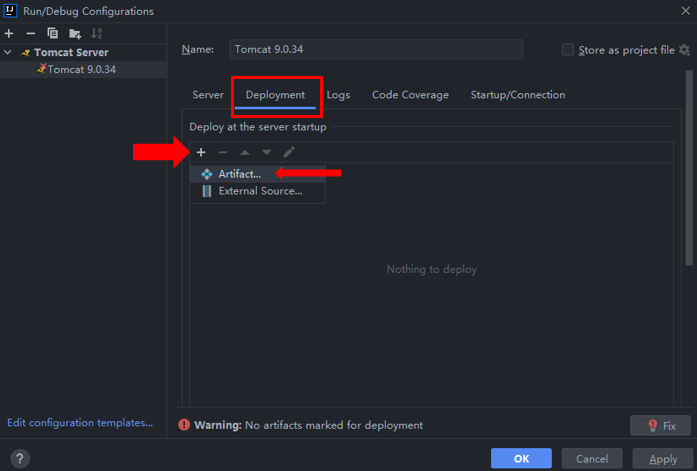This screenshot has width=697, height=471.
Task: Click the External Source archive icon
Action: click(x=207, y=191)
